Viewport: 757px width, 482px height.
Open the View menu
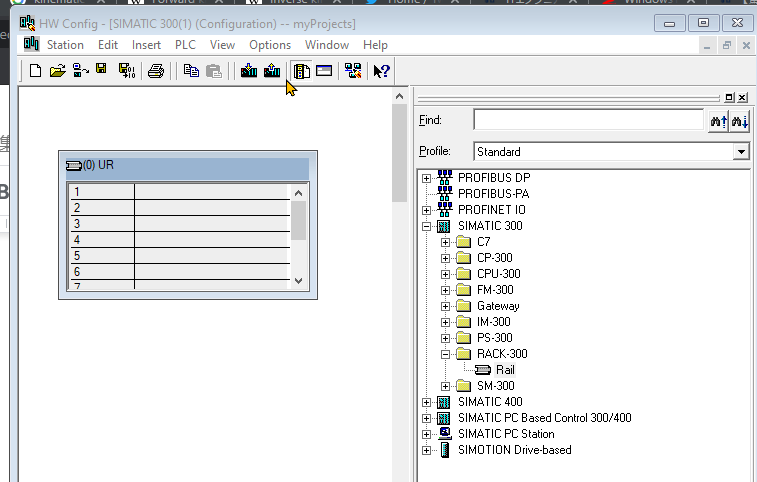[x=222, y=45]
